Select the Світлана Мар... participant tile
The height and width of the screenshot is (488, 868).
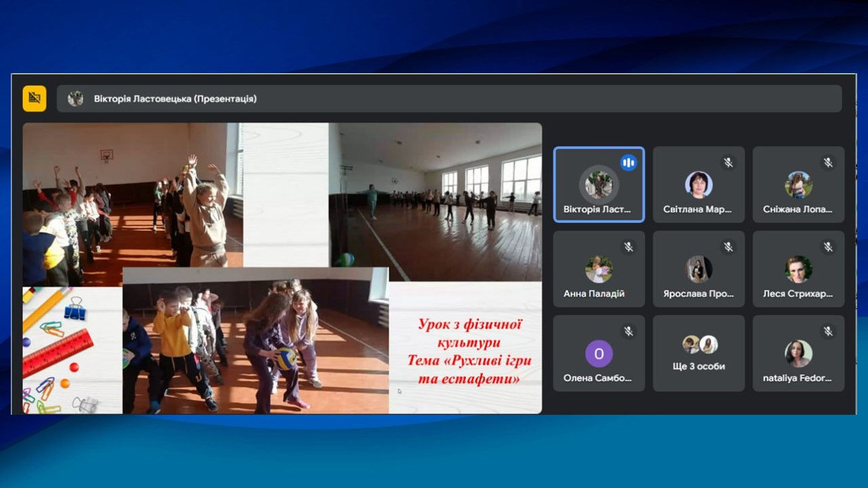tap(698, 184)
